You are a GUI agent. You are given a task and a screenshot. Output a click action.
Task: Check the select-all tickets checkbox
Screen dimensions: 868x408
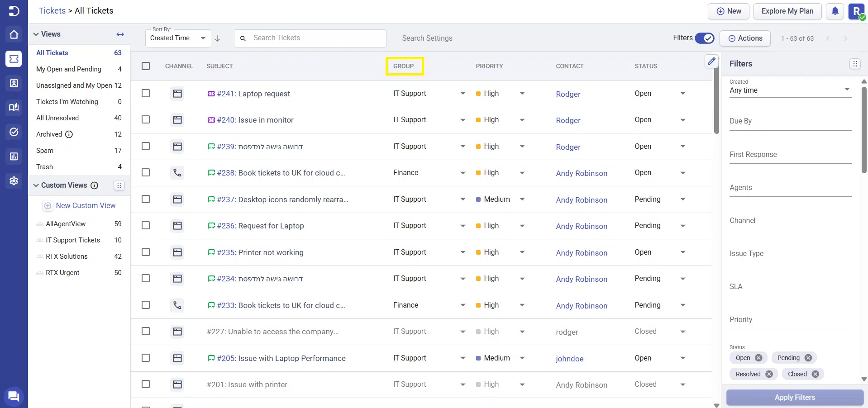click(146, 66)
